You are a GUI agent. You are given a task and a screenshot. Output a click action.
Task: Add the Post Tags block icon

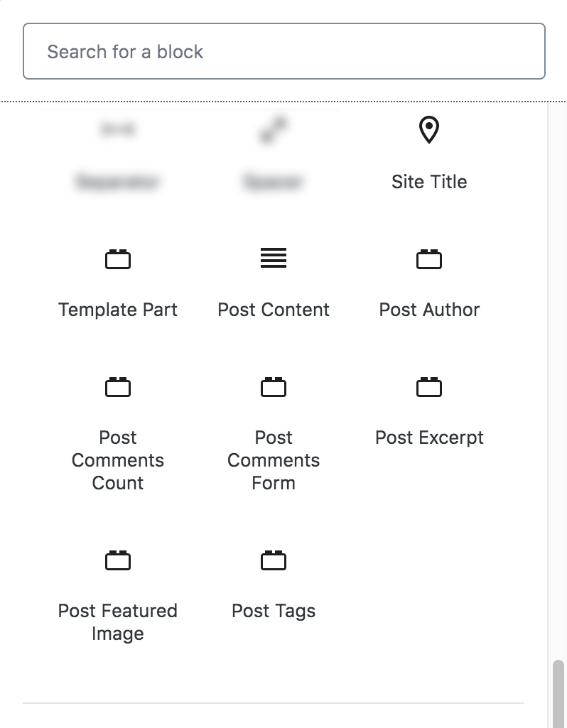click(x=274, y=560)
